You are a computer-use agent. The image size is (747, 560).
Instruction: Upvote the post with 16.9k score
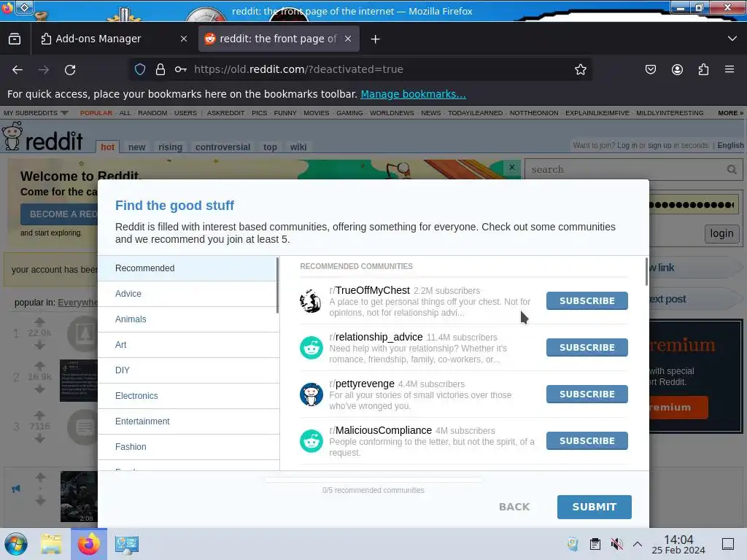pos(40,366)
